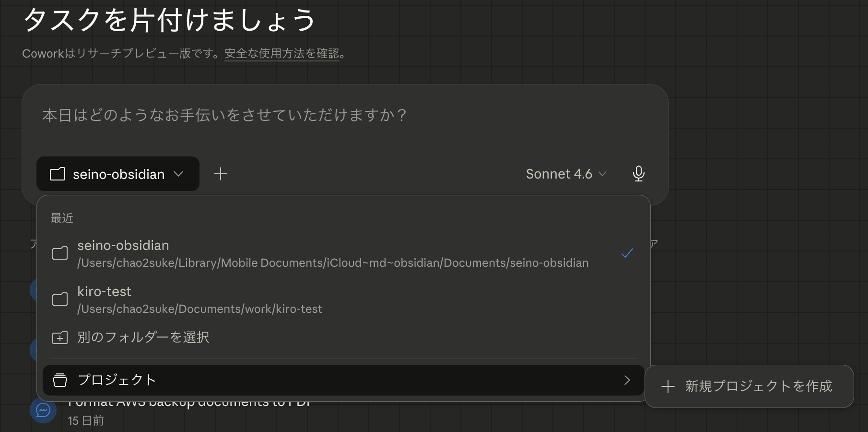Click the プロジェクト stack icon
868x432 pixels.
point(60,380)
